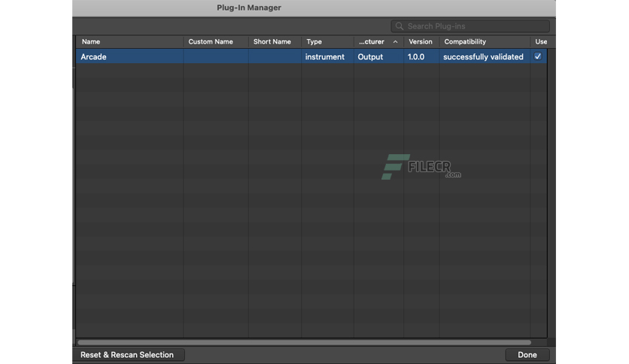
Task: Click the 'instrument' type cell
Action: [327, 56]
